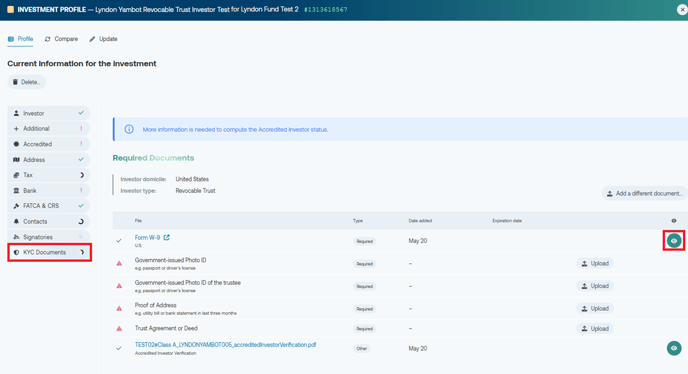Select Investor in the sidebar
The height and width of the screenshot is (374, 688).
(x=49, y=113)
